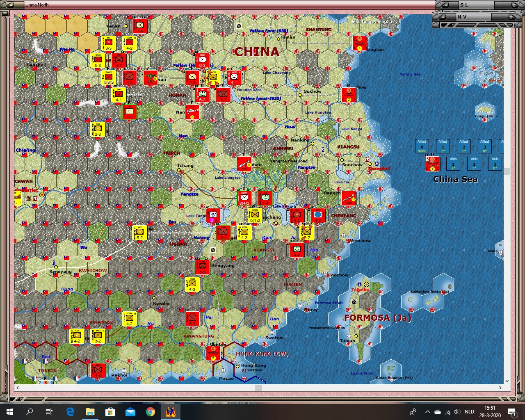Viewport: 525px width, 420px height.
Task: Select the lone yellow 2-3 counter in the western mountains
Action: coord(98,129)
